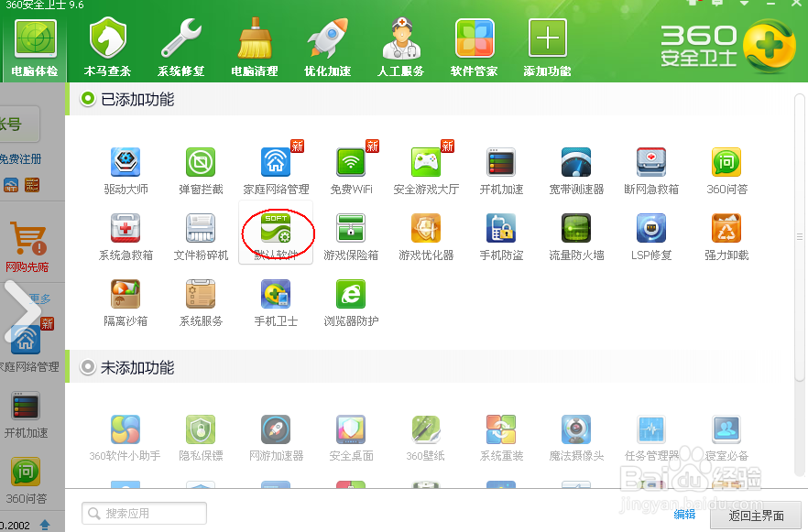Switch to 木马查杀 tab
This screenshot has height=532, width=808.
coord(108,49)
